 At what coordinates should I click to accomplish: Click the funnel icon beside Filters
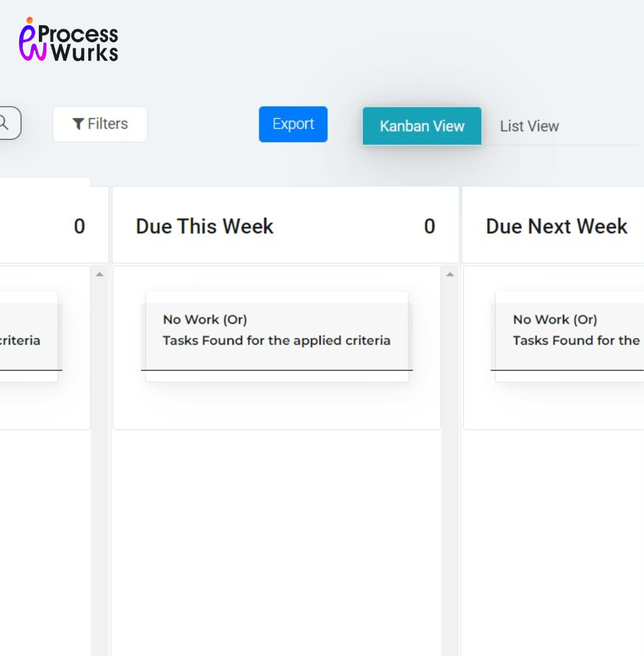click(x=78, y=124)
